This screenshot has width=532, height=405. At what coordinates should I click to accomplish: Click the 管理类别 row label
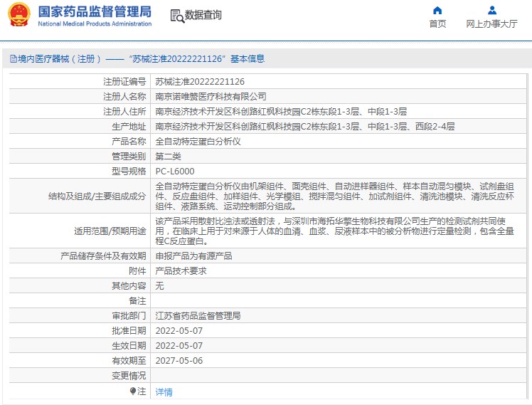[x=129, y=157]
